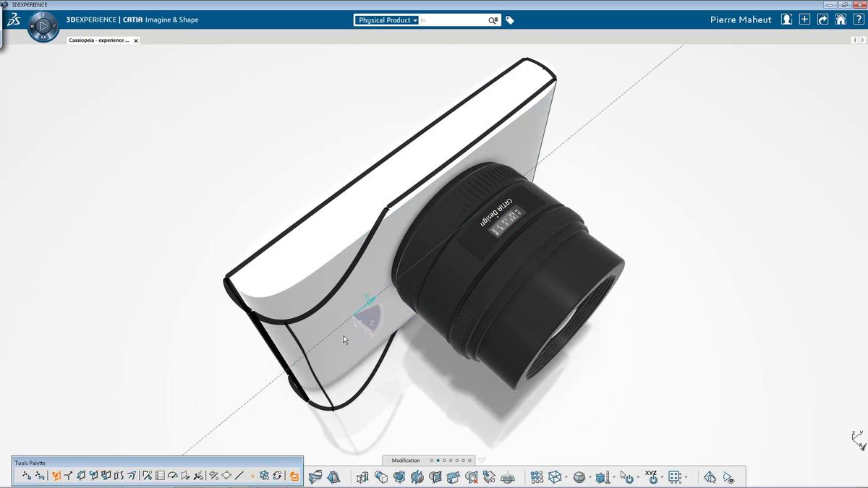Image resolution: width=868 pixels, height=488 pixels.
Task: Toggle the play-with-eye visibility icon
Action: tap(729, 478)
